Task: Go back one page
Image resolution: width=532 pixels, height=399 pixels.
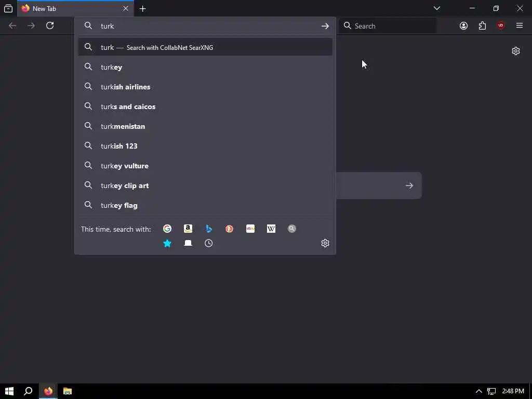Action: (x=12, y=26)
